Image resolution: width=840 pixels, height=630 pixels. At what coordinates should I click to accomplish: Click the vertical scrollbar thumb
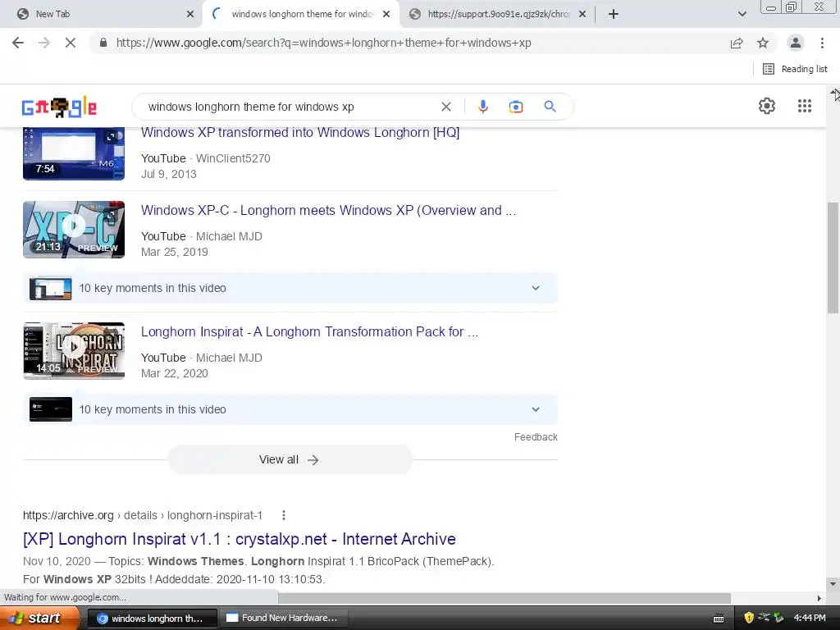pyautogui.click(x=833, y=258)
